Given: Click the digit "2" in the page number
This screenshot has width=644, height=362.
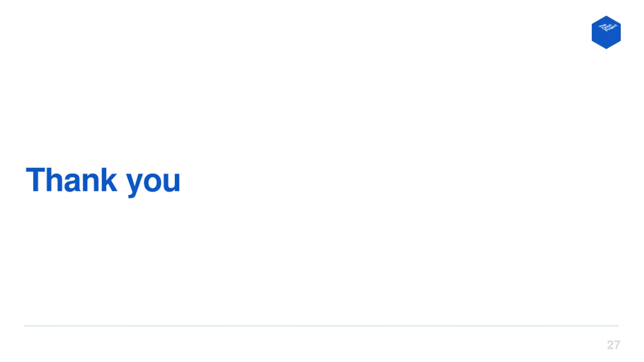Looking at the screenshot, I should pos(610,345).
